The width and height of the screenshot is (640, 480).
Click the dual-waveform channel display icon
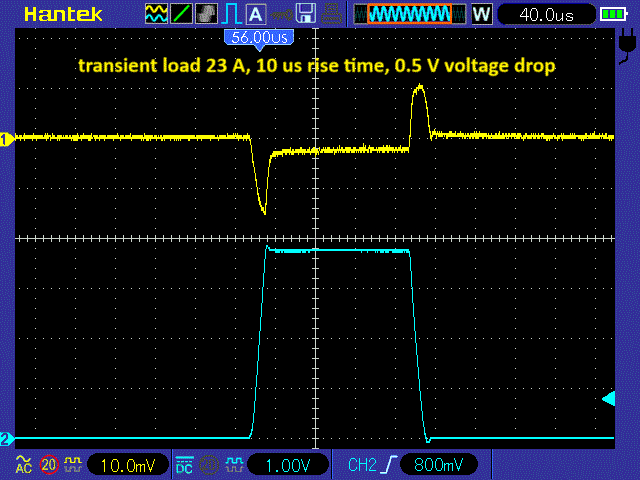point(156,14)
